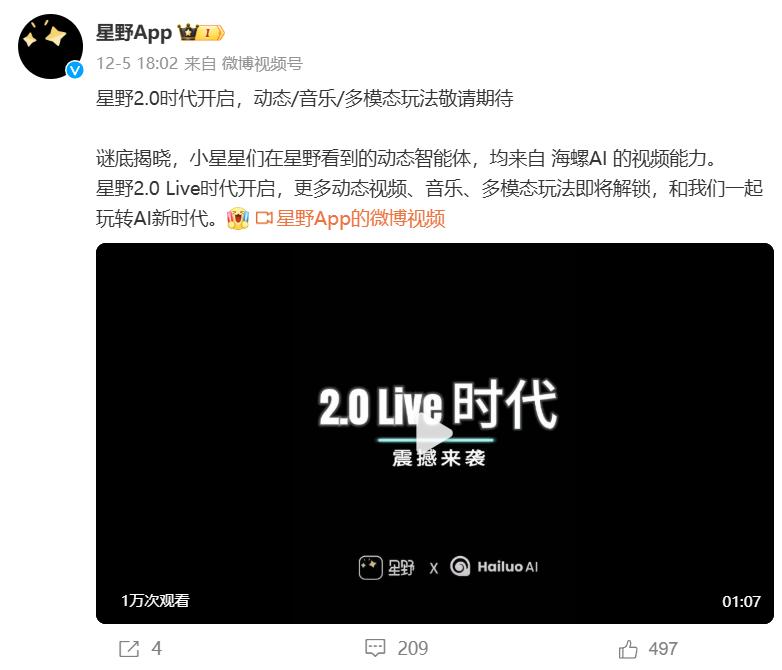The height and width of the screenshot is (670, 782).
Task: Click the 2.0 Live 时代 video title
Action: pyautogui.click(x=437, y=404)
